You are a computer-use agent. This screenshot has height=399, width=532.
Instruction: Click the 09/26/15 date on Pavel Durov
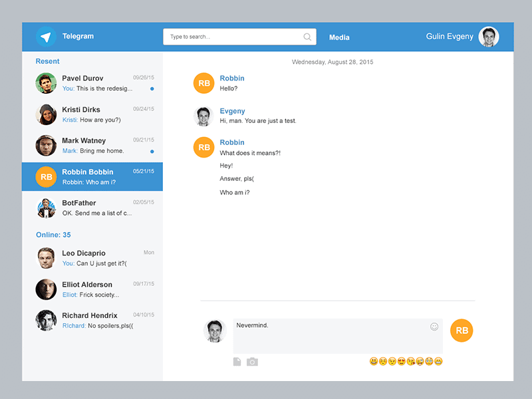tap(144, 77)
